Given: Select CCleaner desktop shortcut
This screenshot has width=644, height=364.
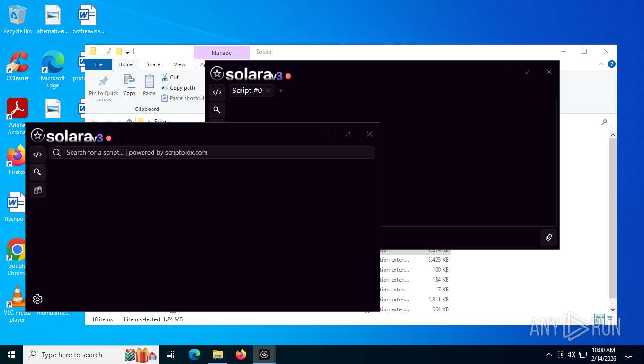Looking at the screenshot, I should tap(18, 66).
